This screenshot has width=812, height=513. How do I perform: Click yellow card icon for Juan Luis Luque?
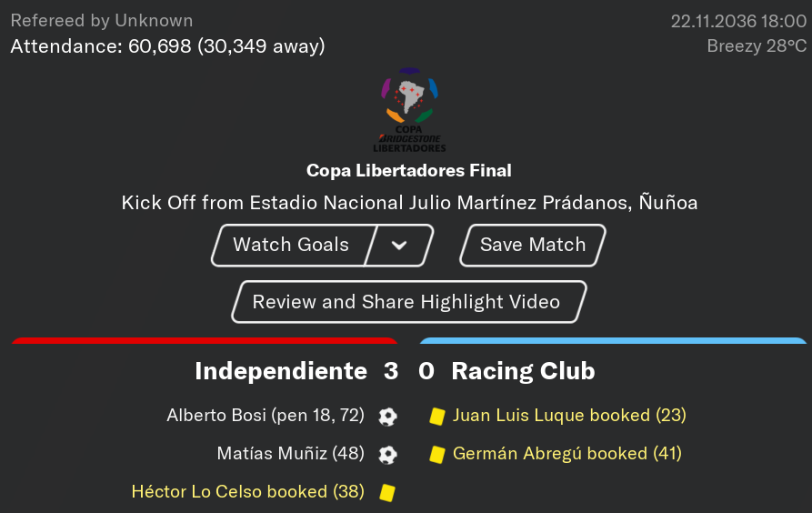437,417
